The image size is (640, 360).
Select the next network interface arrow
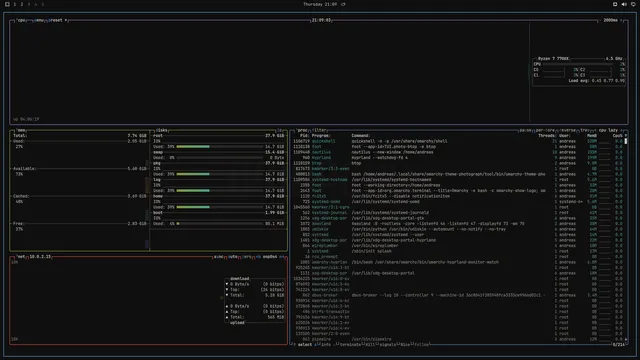282,257
